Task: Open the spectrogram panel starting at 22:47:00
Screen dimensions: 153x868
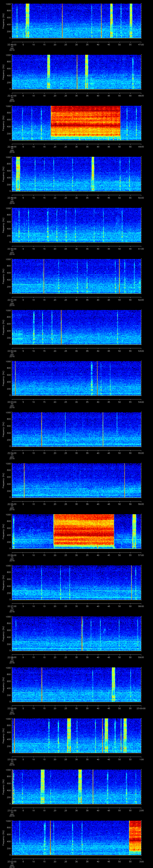Action: click(77, 72)
